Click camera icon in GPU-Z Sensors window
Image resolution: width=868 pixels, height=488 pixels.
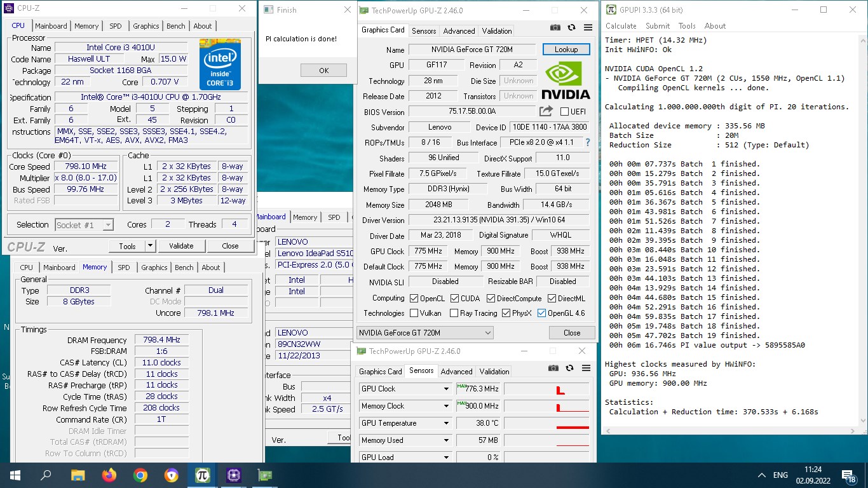553,369
